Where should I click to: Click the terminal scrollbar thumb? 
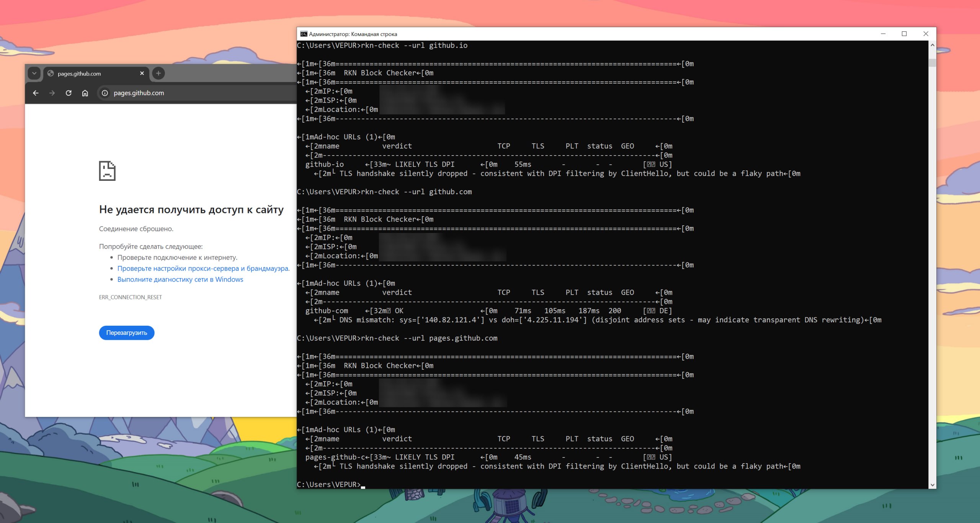click(933, 63)
